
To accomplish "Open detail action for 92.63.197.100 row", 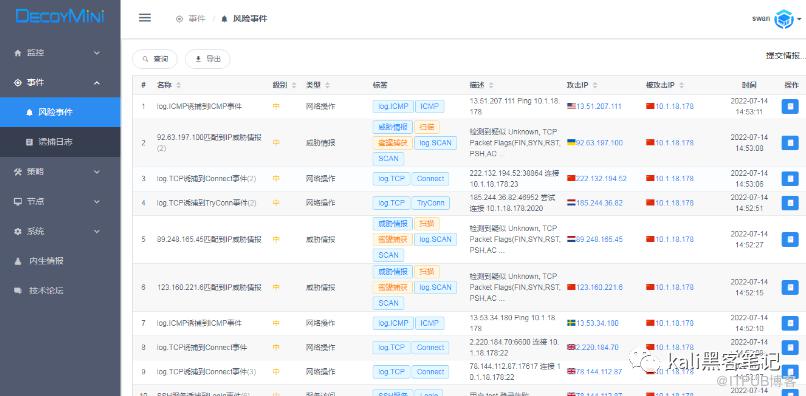I will coord(790,142).
